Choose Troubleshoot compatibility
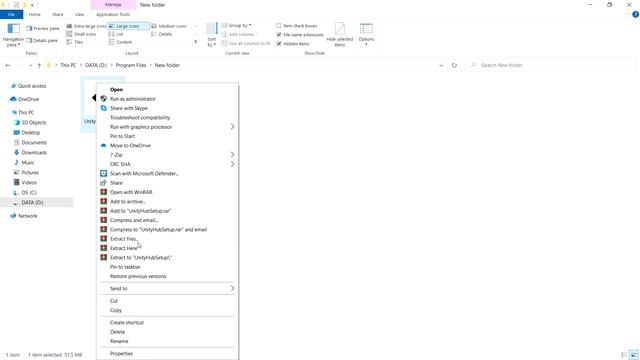640x360 pixels. point(167,118)
